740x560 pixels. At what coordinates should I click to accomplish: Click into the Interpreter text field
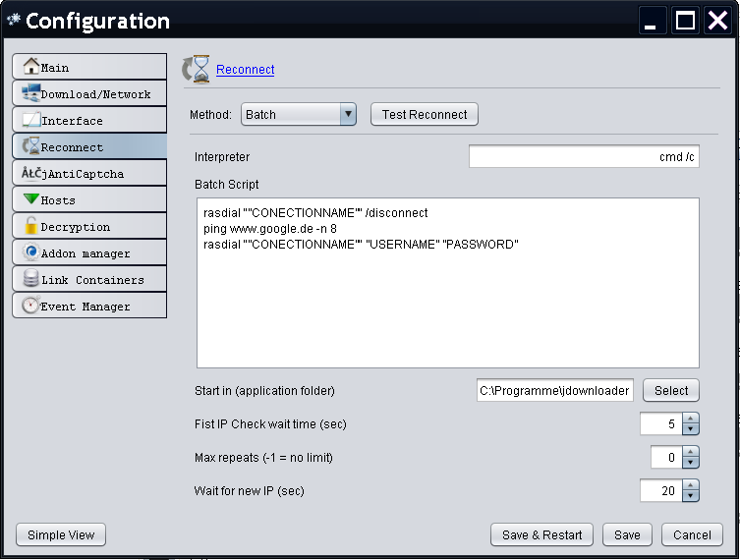coord(584,157)
